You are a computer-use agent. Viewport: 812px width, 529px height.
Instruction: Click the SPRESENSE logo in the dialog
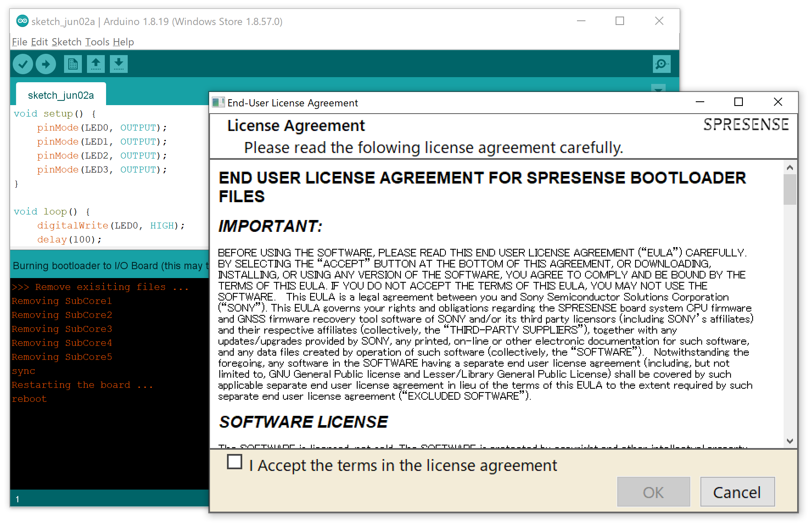[746, 124]
